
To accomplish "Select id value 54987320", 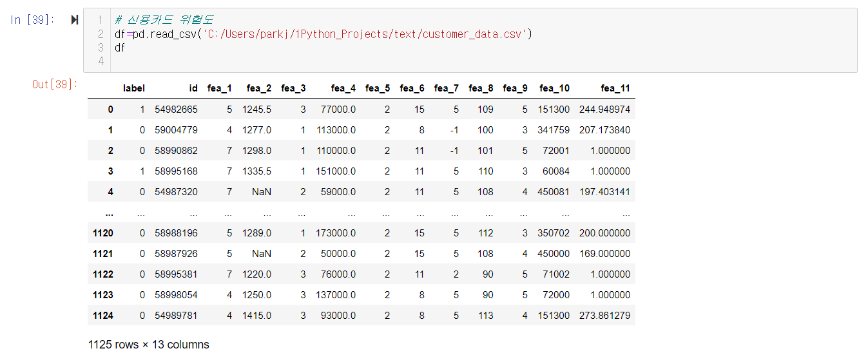I will pyautogui.click(x=177, y=192).
